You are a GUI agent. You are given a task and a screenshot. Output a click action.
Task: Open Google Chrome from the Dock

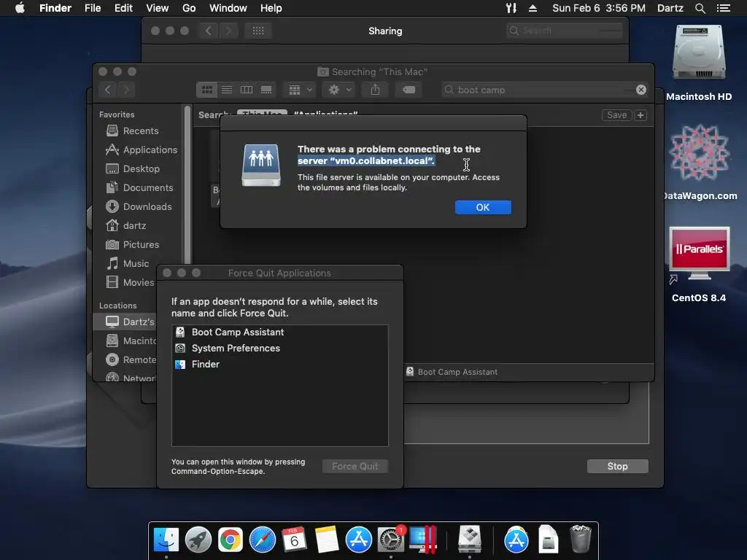click(230, 540)
